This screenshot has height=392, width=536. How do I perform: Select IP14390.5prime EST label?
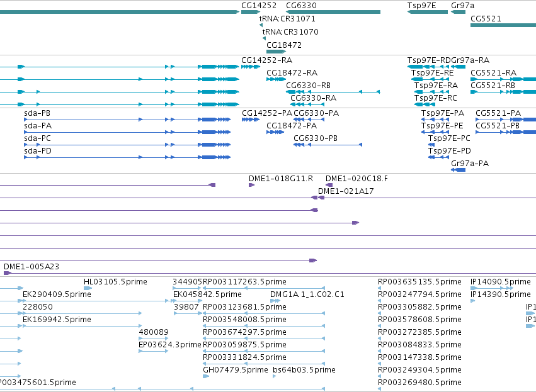(501, 294)
